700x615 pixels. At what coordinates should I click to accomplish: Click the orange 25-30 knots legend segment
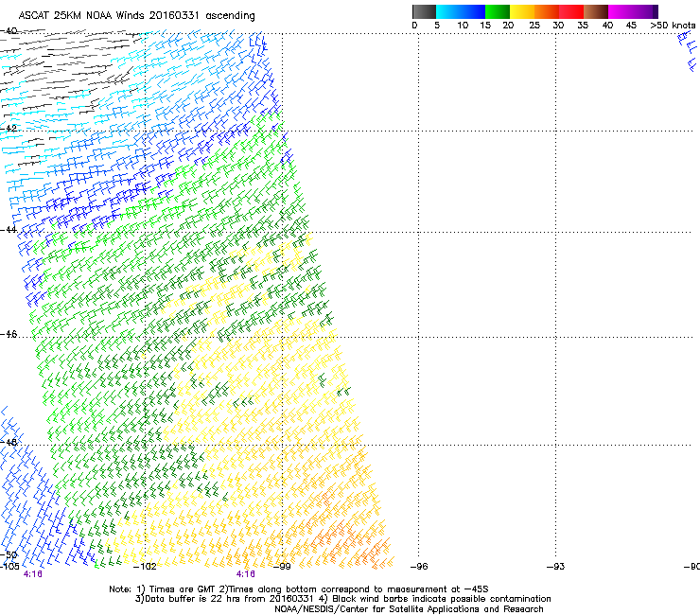(547, 11)
